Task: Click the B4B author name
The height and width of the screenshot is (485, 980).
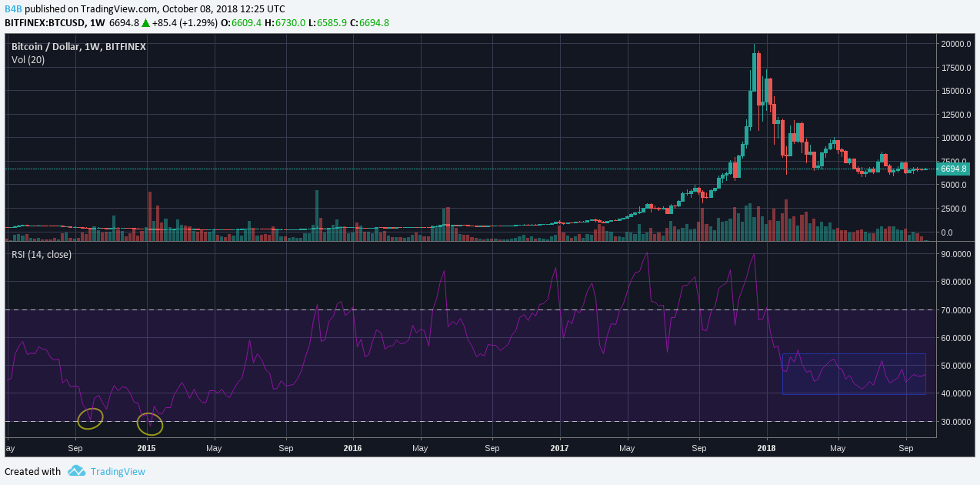Action: [13, 9]
